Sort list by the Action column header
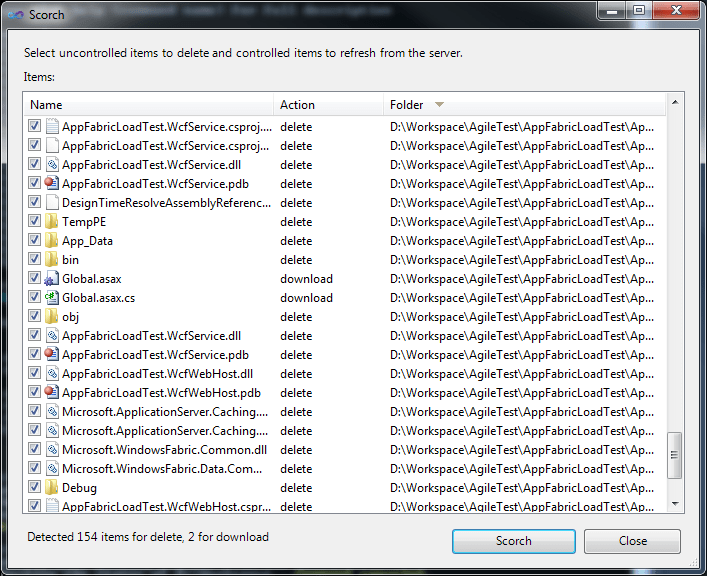The height and width of the screenshot is (576, 707). coord(297,105)
